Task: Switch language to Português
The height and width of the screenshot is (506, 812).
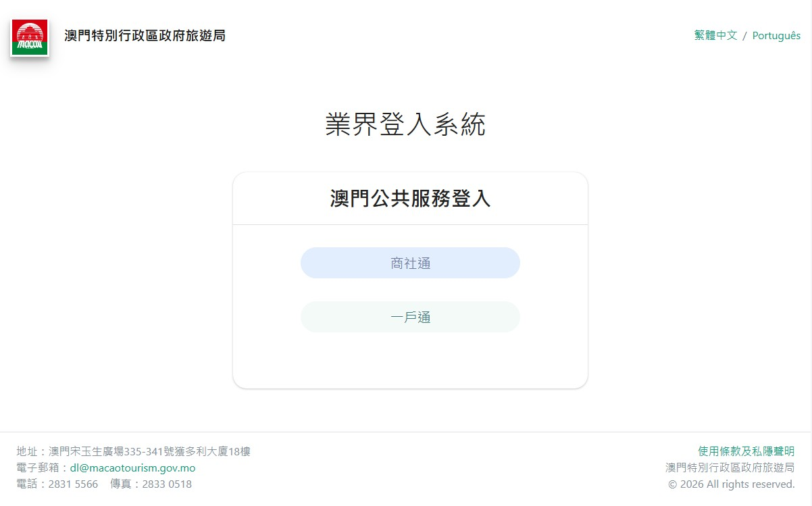Action: tap(776, 36)
